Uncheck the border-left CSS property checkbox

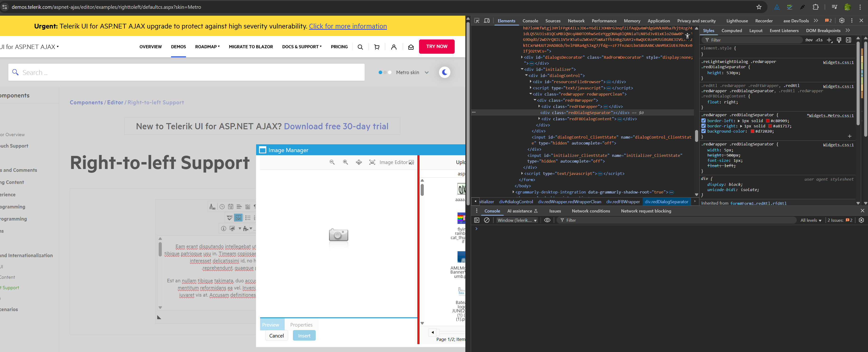tap(704, 121)
